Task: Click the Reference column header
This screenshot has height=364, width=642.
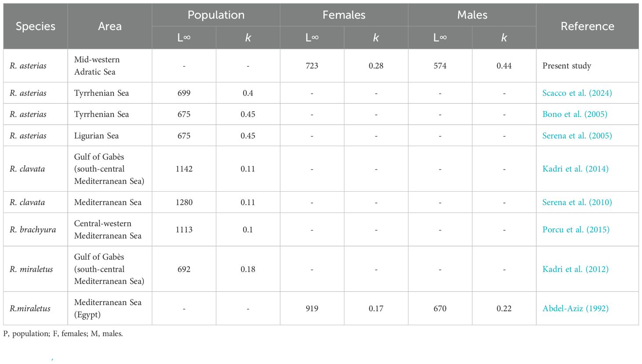Action: [587, 26]
